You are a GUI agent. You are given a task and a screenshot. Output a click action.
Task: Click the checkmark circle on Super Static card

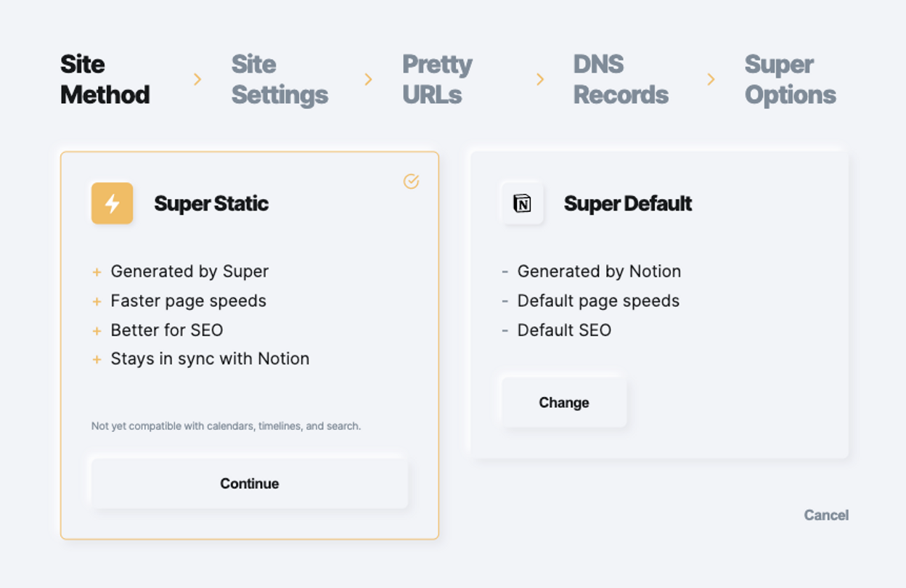411,181
